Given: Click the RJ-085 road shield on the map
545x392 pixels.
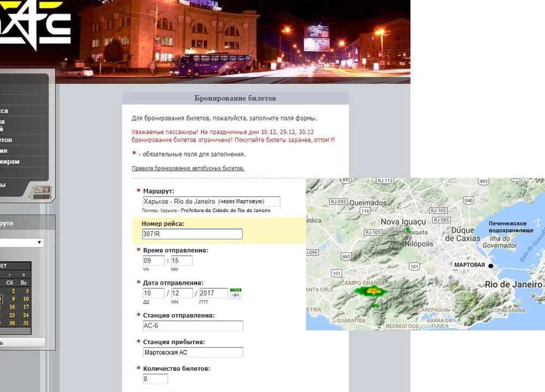Looking at the screenshot, I should click(441, 220).
